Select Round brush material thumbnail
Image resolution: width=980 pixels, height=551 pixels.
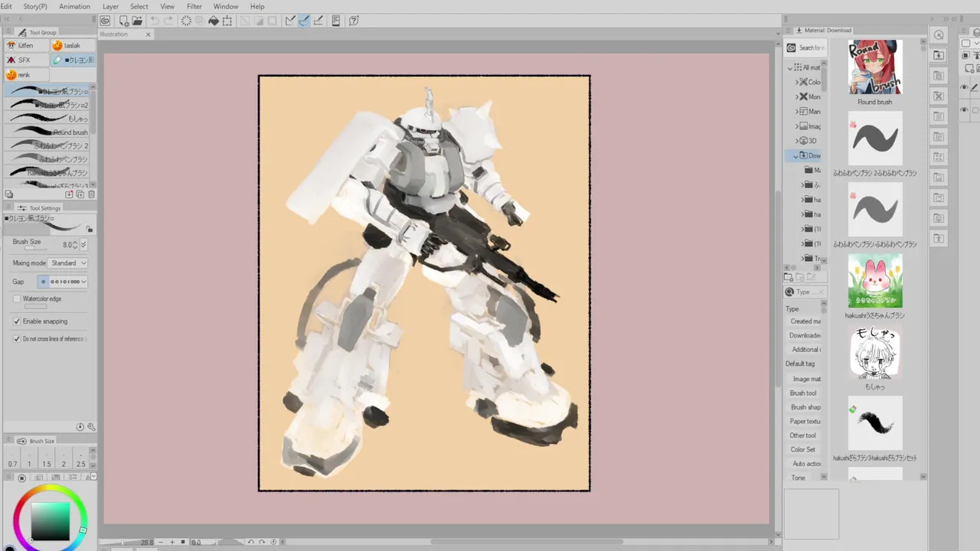pyautogui.click(x=875, y=67)
